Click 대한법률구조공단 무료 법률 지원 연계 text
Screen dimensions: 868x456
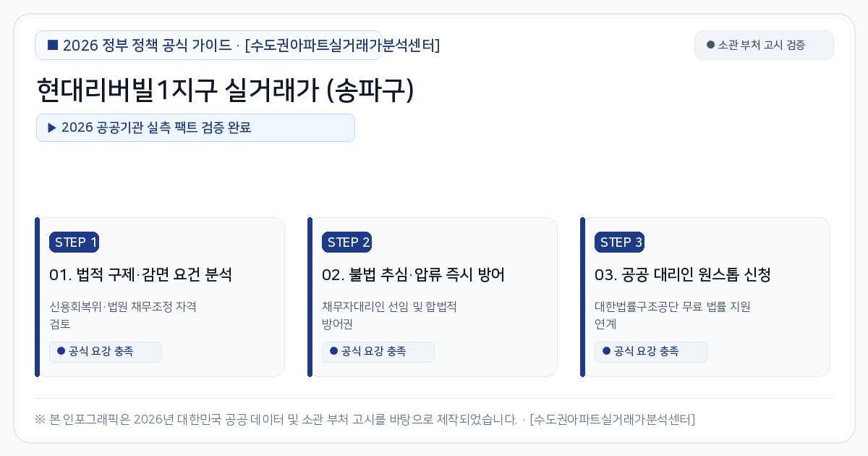pyautogui.click(x=673, y=315)
